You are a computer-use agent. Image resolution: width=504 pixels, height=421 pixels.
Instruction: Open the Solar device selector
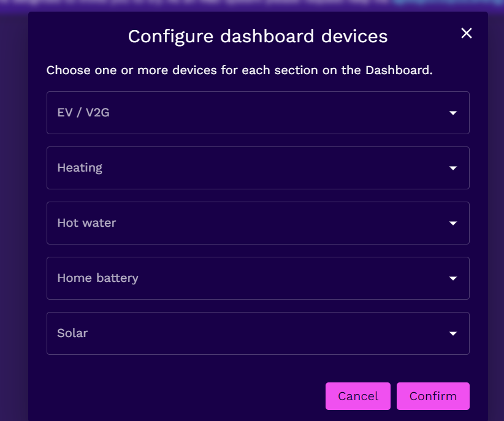(258, 333)
